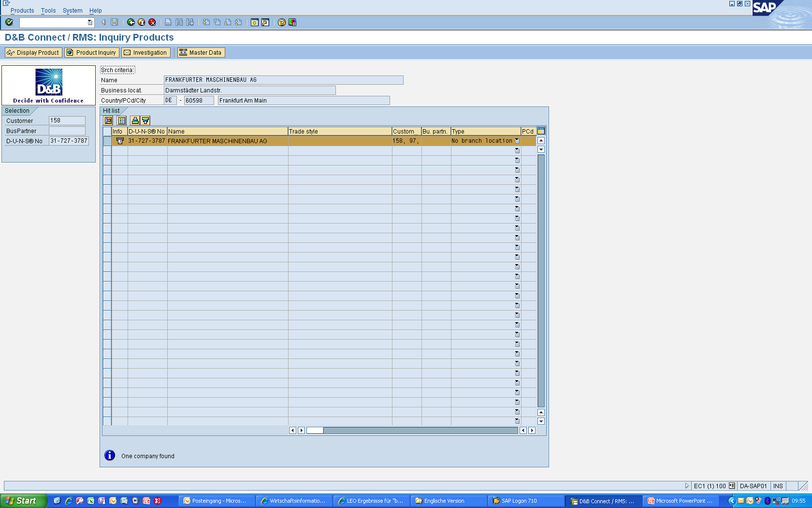Click the hit list details list icon

pyautogui.click(x=122, y=120)
